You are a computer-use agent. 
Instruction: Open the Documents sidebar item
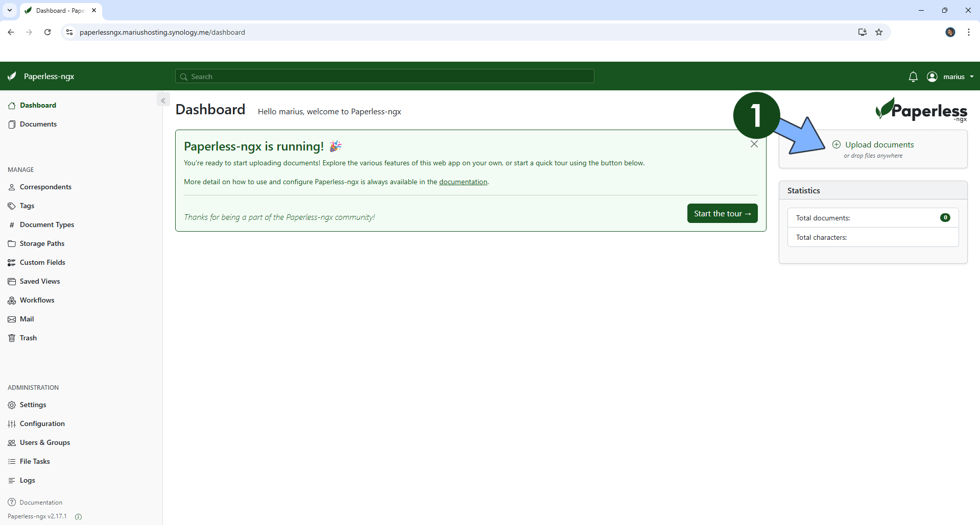[x=38, y=124]
